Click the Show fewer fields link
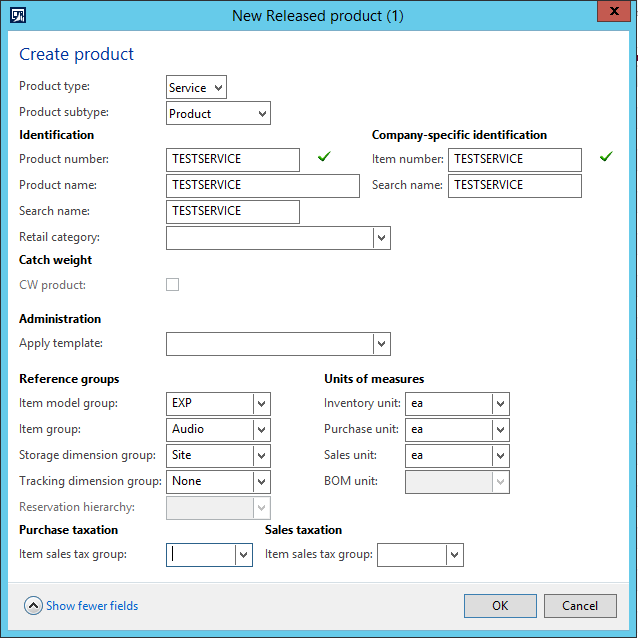 92,606
